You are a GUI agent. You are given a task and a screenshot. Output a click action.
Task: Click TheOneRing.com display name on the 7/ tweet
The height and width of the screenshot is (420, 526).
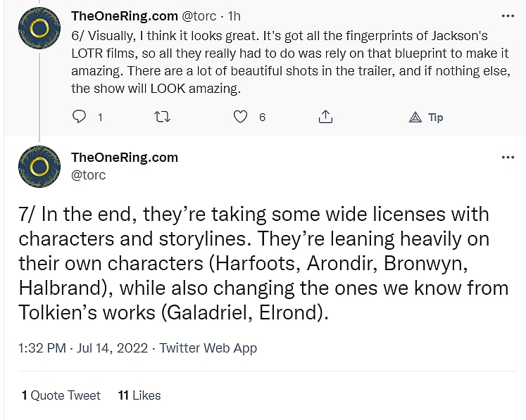125,157
